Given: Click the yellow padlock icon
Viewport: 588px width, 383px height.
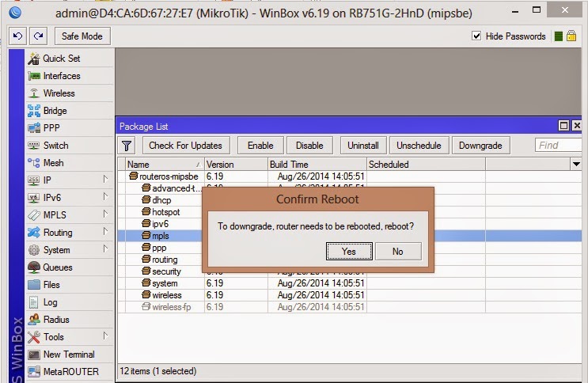Looking at the screenshot, I should tap(571, 36).
